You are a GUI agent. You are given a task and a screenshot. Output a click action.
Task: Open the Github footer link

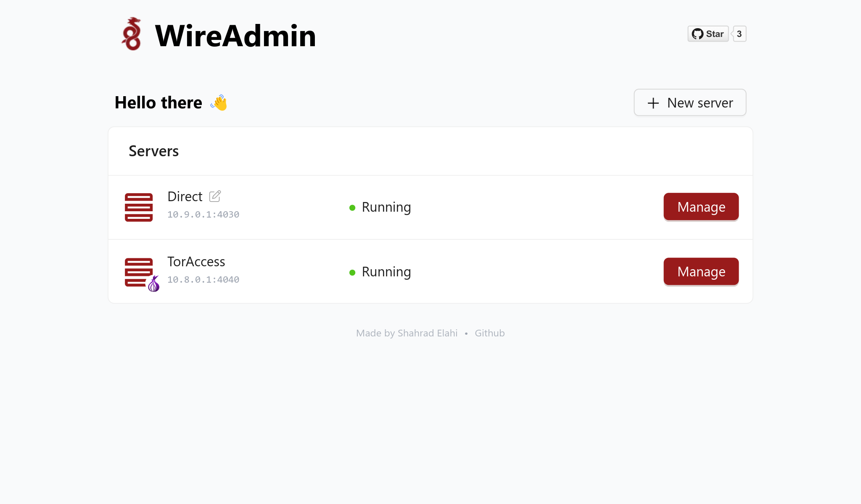tap(489, 333)
